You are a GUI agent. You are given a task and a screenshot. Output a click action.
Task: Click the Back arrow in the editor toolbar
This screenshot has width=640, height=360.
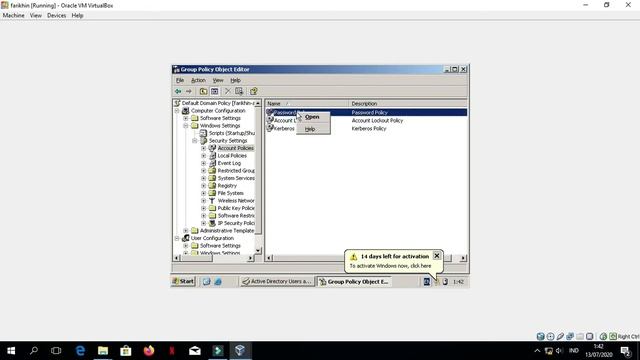[x=178, y=91]
